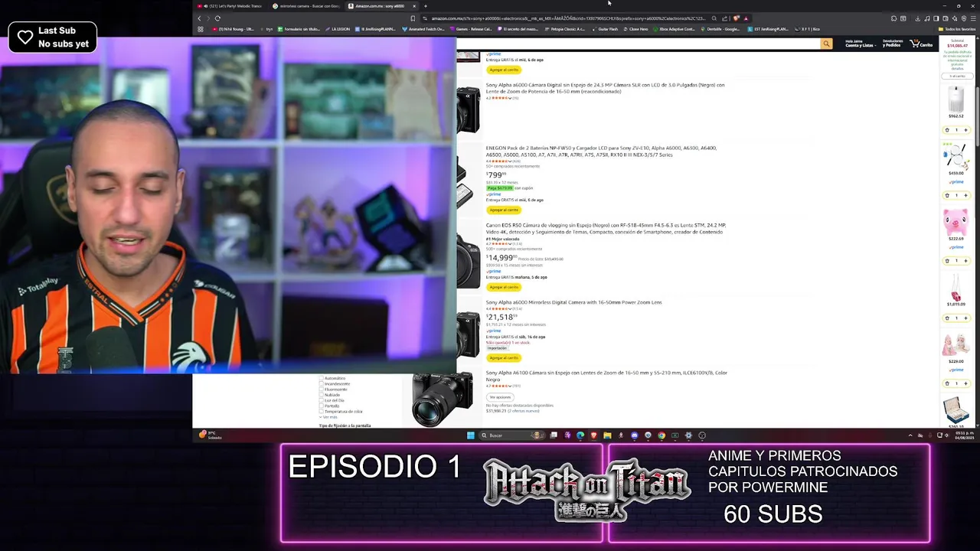Click the Ir al carrito button

click(957, 76)
